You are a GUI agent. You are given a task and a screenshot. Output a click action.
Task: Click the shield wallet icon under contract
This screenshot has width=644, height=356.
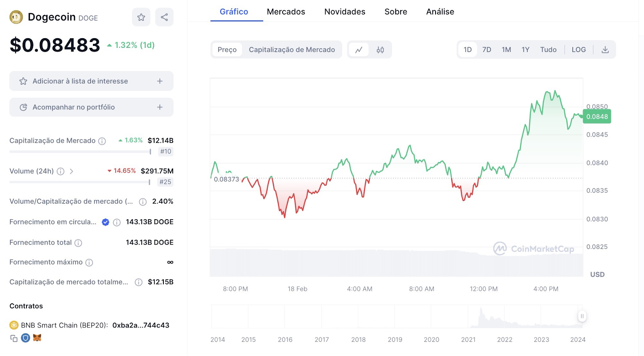pos(26,338)
